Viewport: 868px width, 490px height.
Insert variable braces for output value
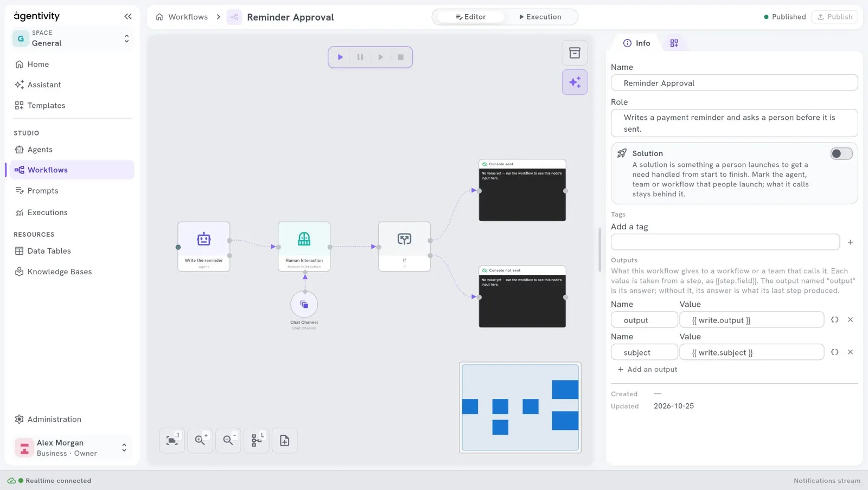[835, 320]
